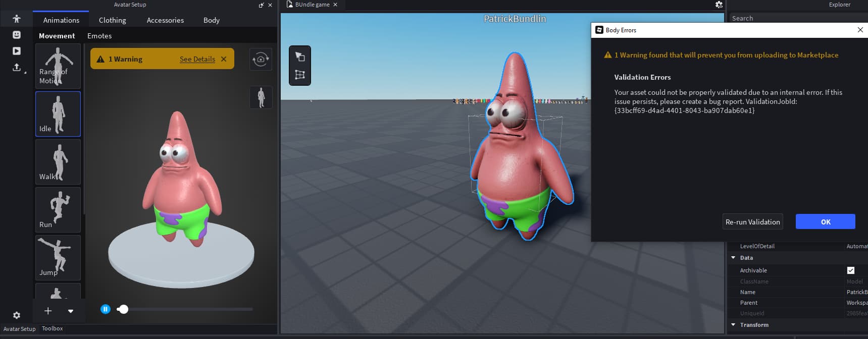Open Avatar Setup settings gear
868x339 pixels.
pyautogui.click(x=17, y=315)
